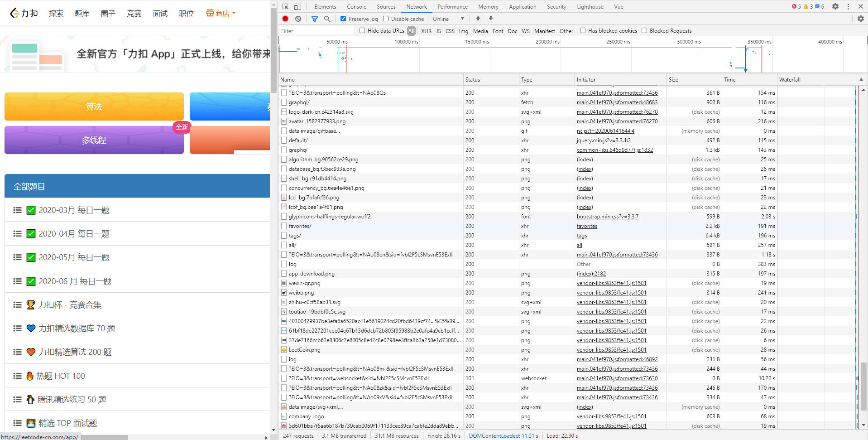Filter requests by Img type
The image size is (868, 440).
click(x=464, y=31)
